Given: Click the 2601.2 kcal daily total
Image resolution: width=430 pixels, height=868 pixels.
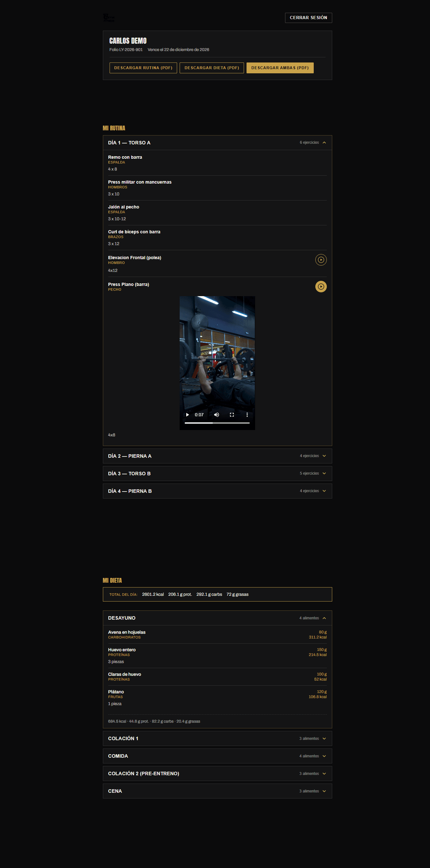Looking at the screenshot, I should pyautogui.click(x=153, y=594).
